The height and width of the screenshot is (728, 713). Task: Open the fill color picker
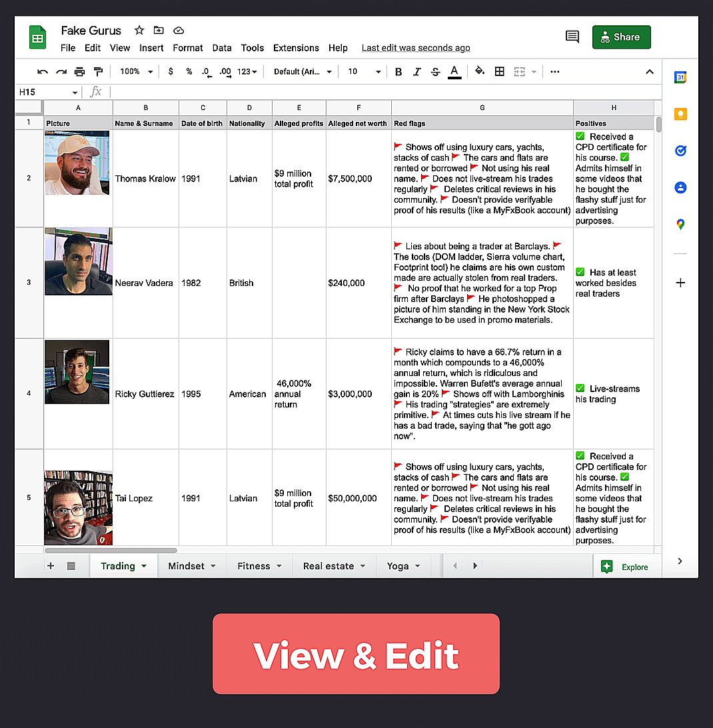coord(480,71)
